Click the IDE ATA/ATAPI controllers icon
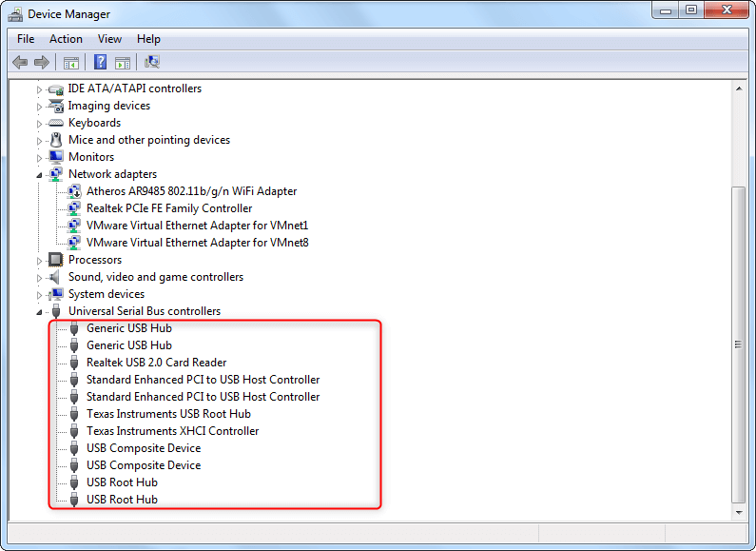The image size is (756, 551). point(56,89)
